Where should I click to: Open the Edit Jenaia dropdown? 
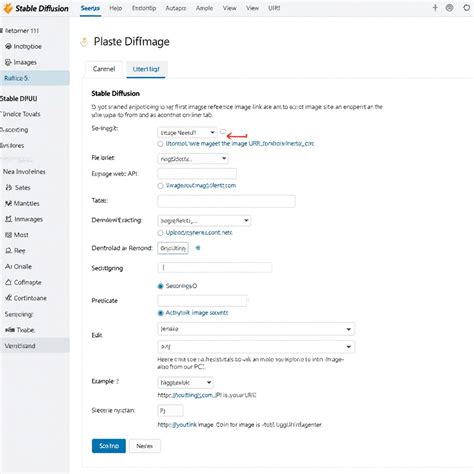pos(256,329)
